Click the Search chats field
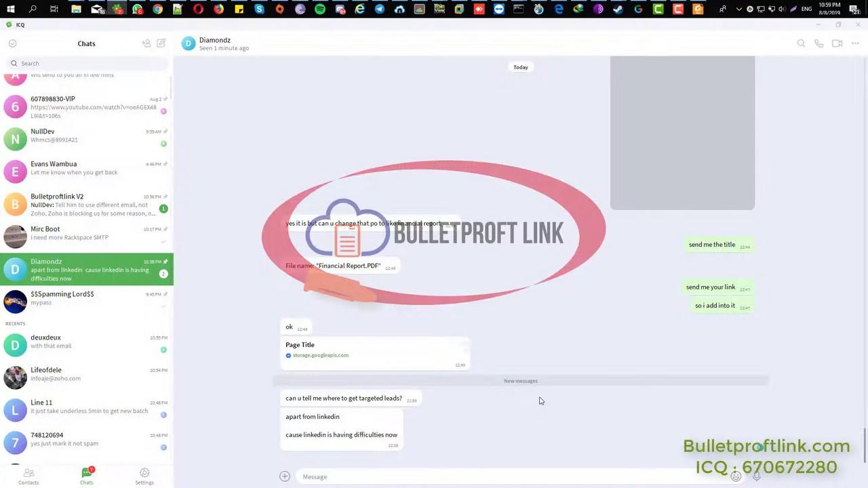 click(87, 63)
